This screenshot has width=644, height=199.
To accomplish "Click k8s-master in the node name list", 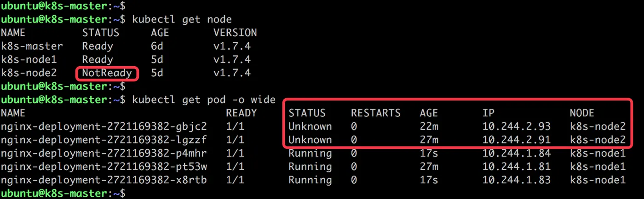I will [32, 46].
